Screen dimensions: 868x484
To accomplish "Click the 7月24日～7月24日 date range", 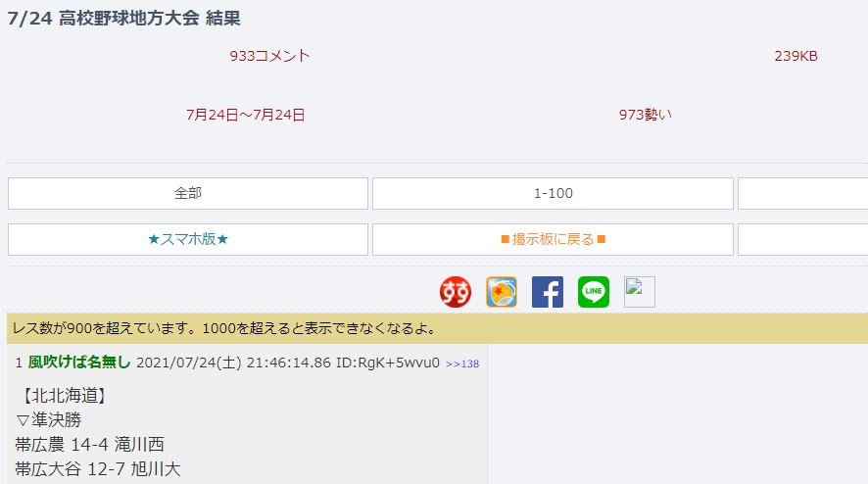I will pos(245,115).
